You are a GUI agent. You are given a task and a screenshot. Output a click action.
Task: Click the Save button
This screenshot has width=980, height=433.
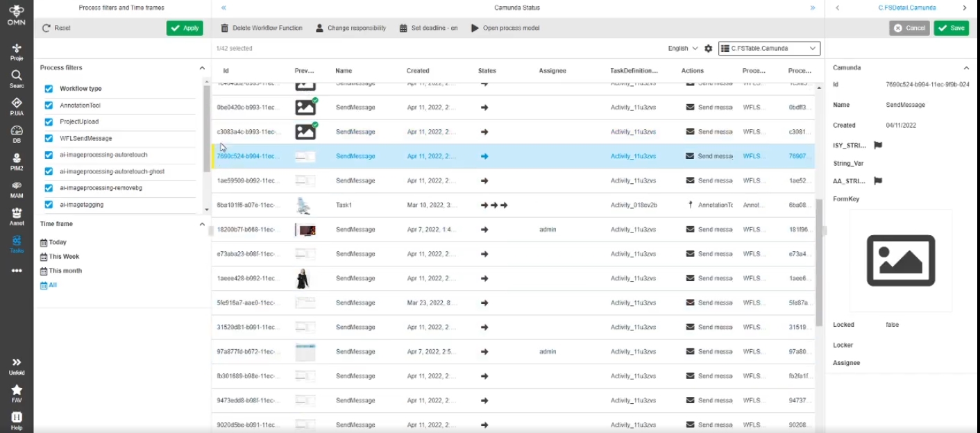pyautogui.click(x=951, y=28)
